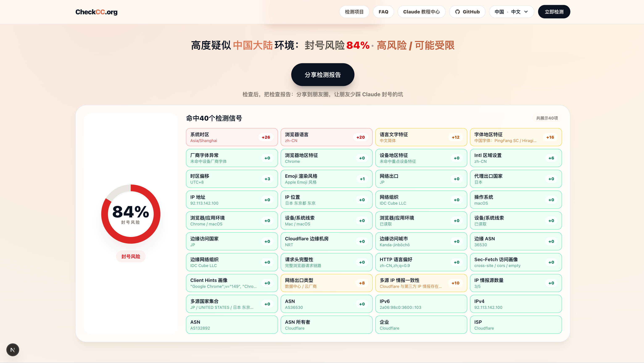Viewport: 644px width, 363px height.
Task: Click the CheckCC.org logo
Action: 96,12
